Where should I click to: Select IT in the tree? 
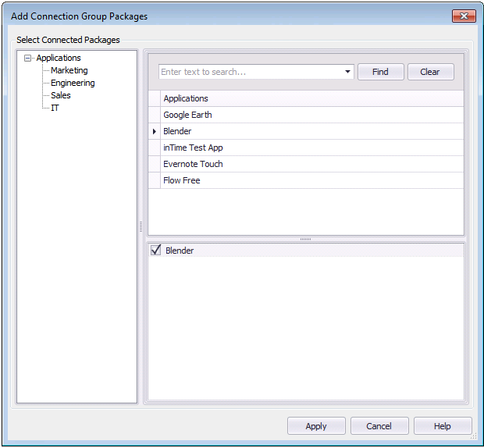click(55, 108)
